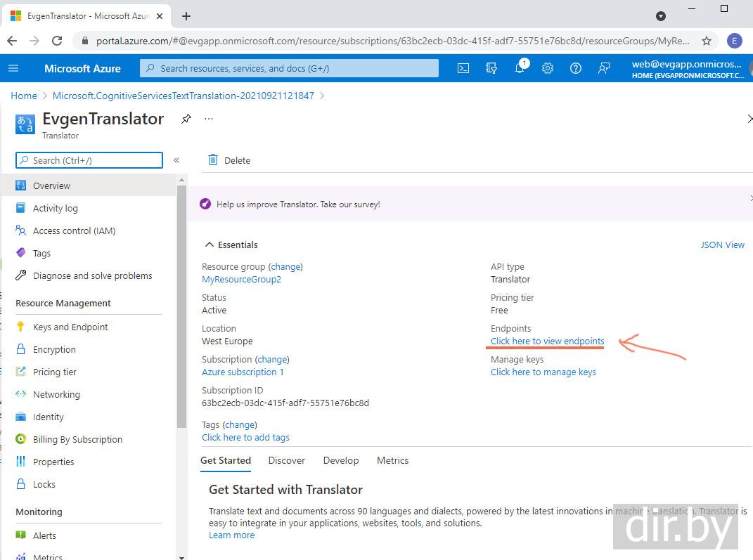This screenshot has height=560, width=753.
Task: Open the help question mark icon
Action: coord(576,68)
